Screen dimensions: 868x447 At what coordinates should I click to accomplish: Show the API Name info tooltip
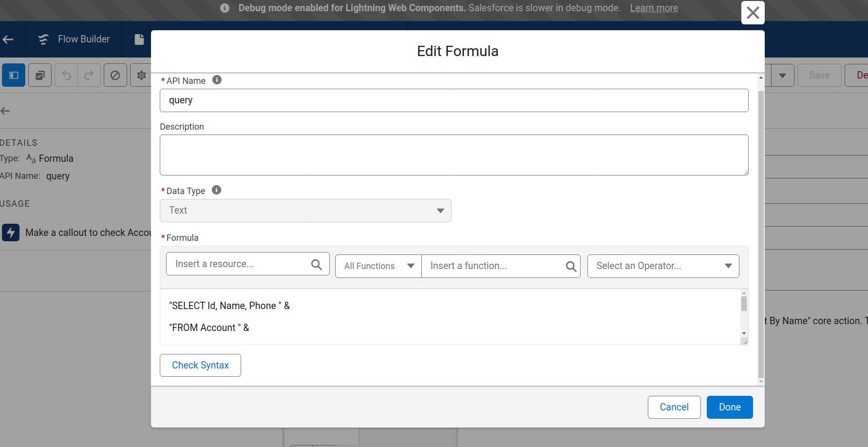tap(217, 79)
